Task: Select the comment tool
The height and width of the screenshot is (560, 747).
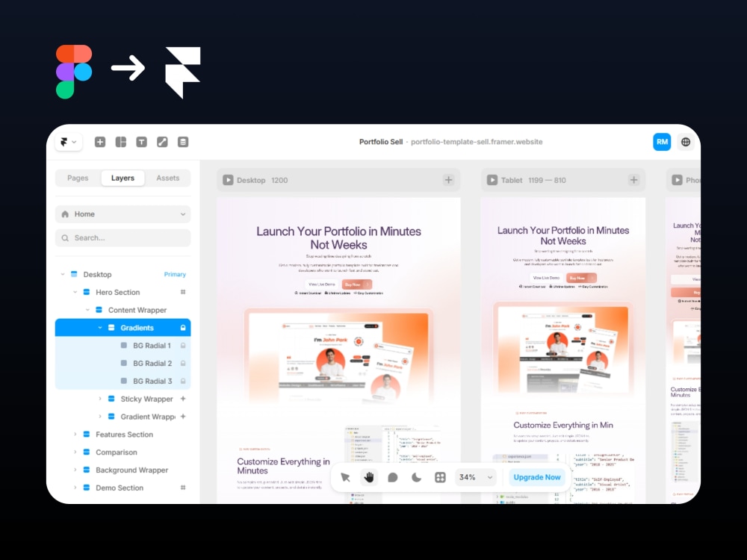Action: [x=393, y=477]
